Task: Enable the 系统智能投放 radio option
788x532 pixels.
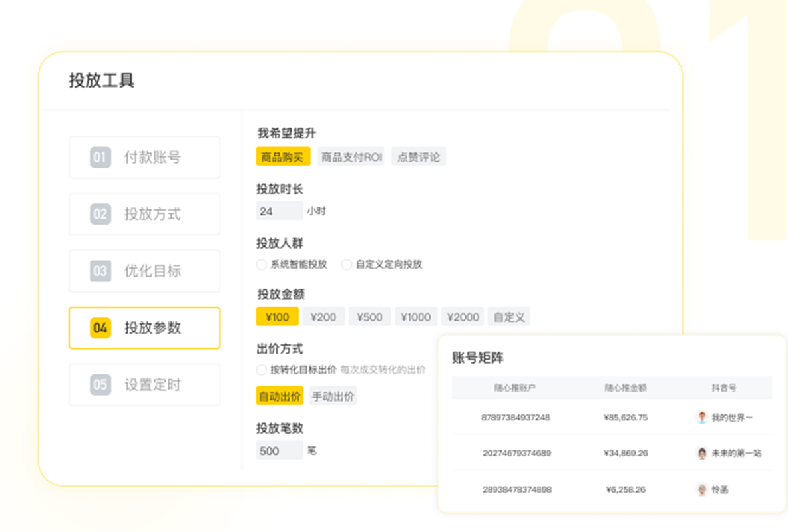Action: click(x=262, y=264)
